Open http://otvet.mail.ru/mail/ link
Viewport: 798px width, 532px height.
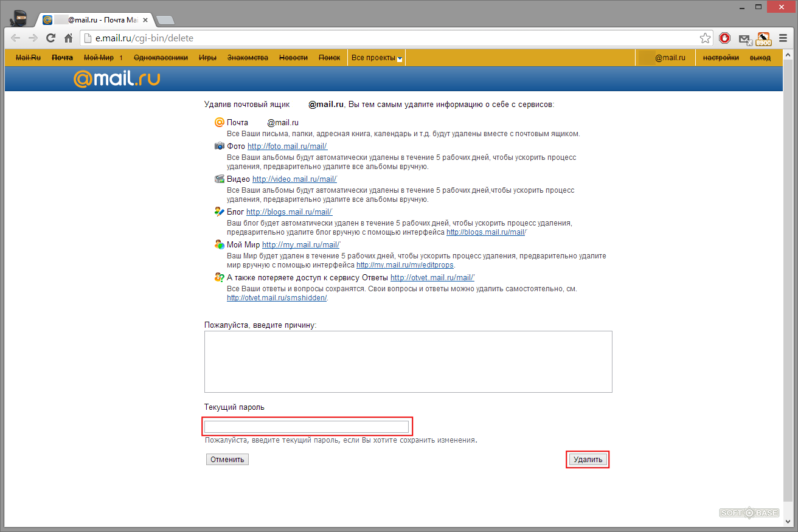[x=432, y=277]
